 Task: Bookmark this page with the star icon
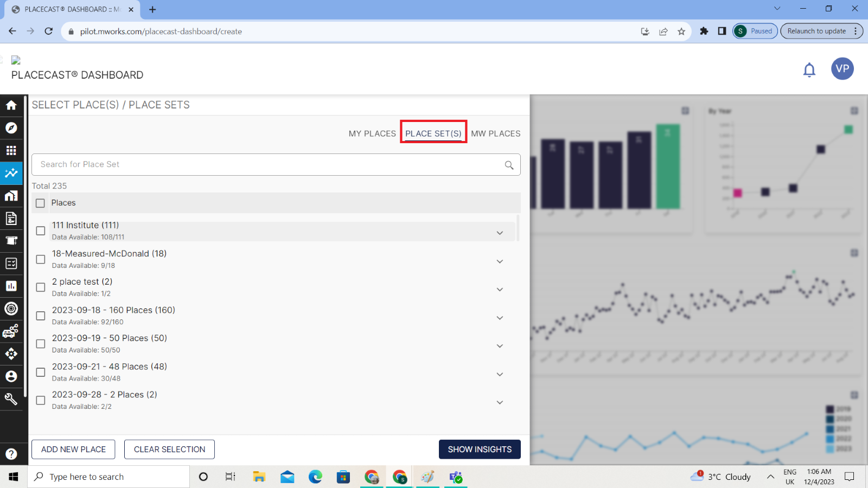pos(681,31)
